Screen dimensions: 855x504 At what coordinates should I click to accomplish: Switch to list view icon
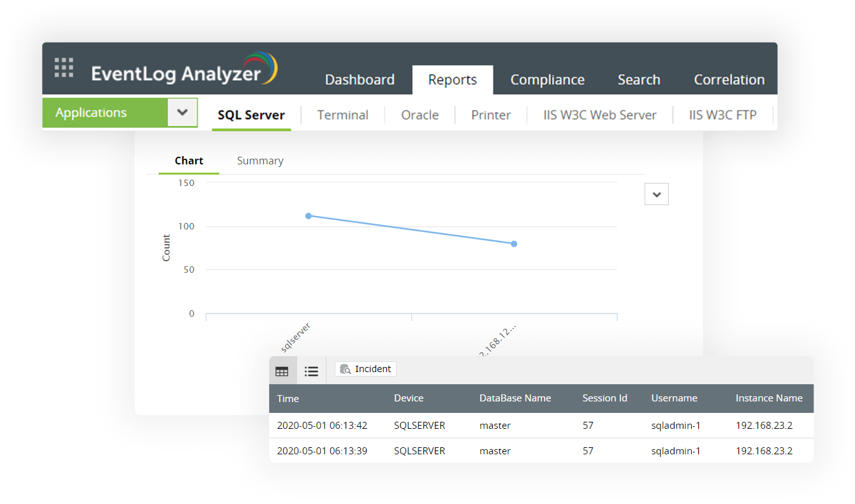[311, 371]
